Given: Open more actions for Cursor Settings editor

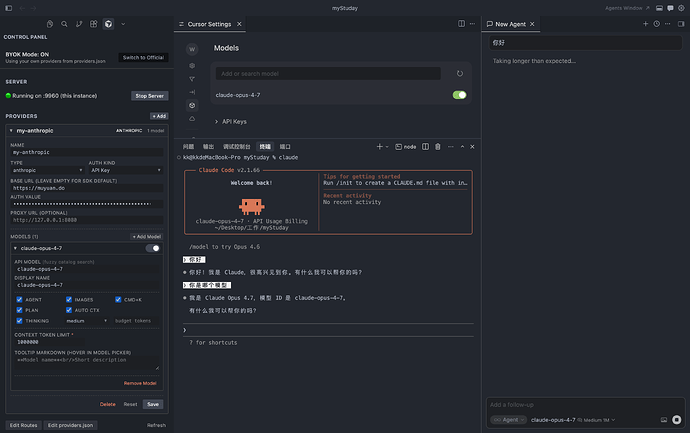Looking at the screenshot, I should coord(472,24).
